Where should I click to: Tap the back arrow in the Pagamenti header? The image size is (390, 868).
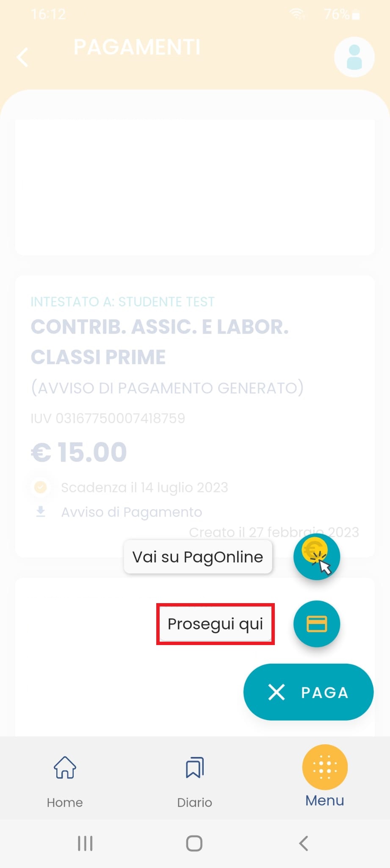point(23,57)
